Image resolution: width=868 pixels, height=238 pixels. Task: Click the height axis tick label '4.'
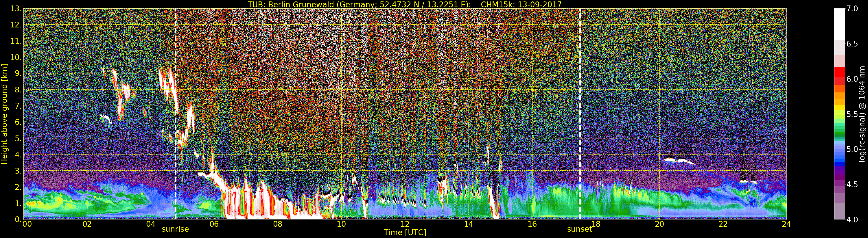tap(18, 155)
